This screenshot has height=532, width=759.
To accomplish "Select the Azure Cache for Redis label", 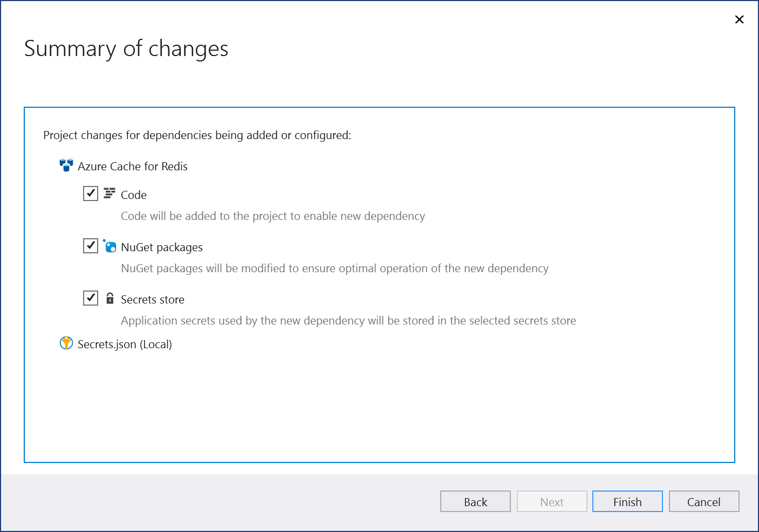I will (133, 166).
